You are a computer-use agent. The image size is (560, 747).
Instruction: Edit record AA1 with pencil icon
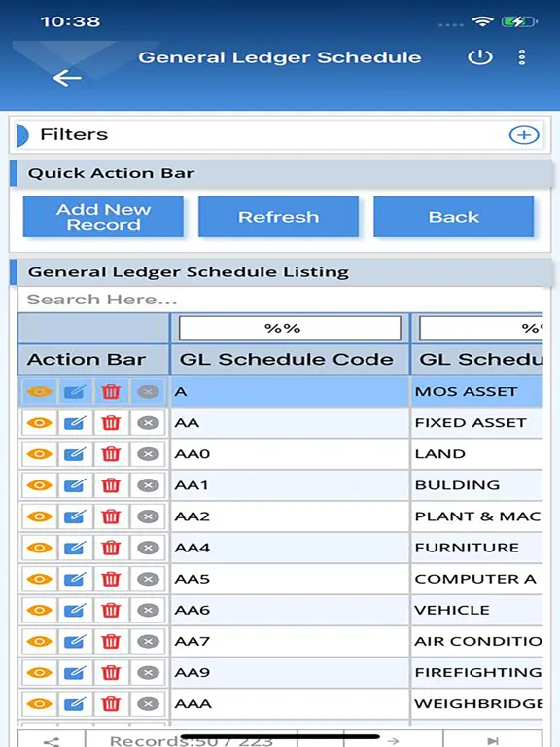75,485
